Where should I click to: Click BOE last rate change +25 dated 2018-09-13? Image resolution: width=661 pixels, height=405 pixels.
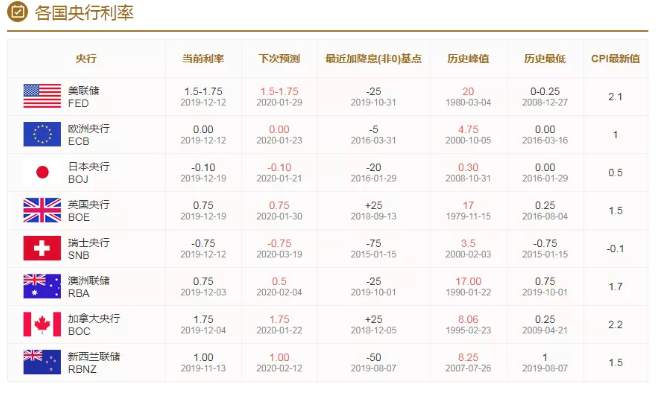(373, 210)
